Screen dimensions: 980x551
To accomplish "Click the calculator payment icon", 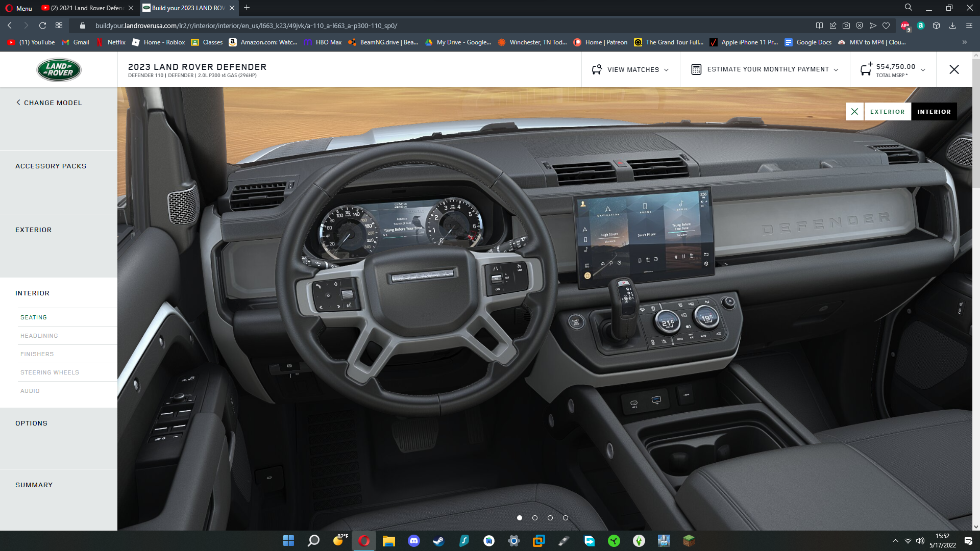I will 696,69.
